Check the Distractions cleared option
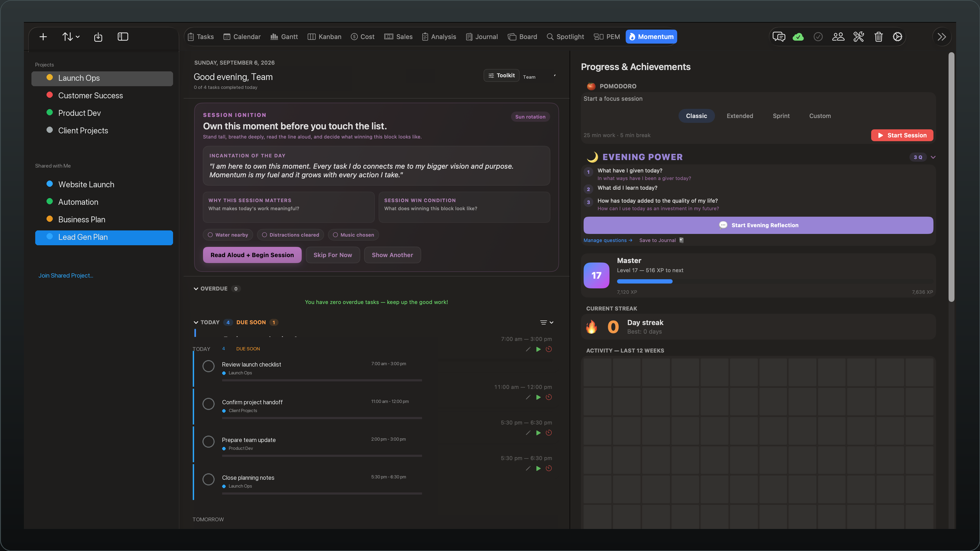 (x=291, y=235)
